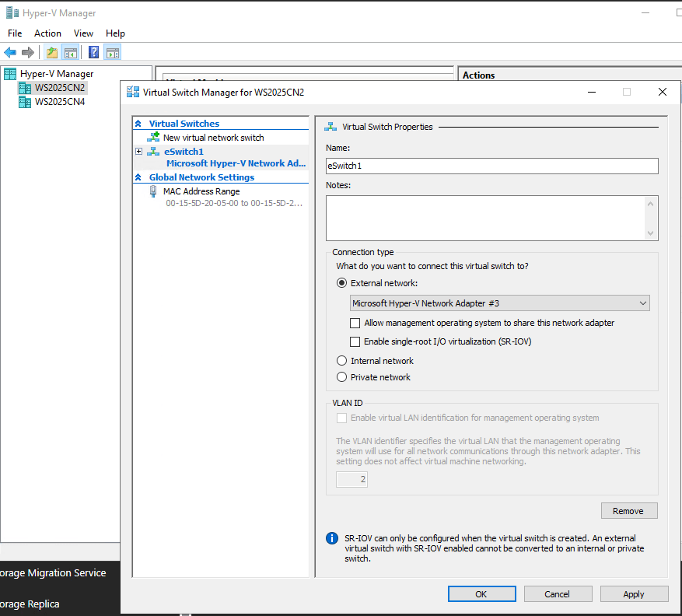
Task: Select the New virtual network switch icon
Action: pos(154,137)
